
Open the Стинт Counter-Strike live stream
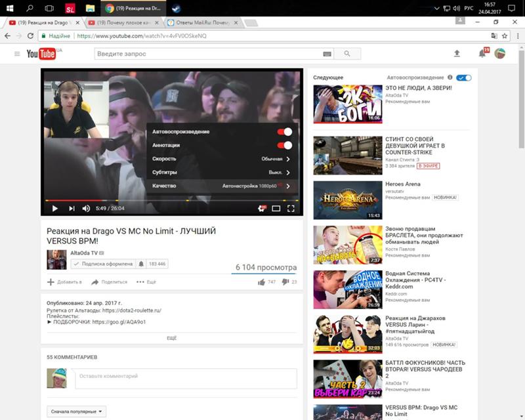click(348, 156)
